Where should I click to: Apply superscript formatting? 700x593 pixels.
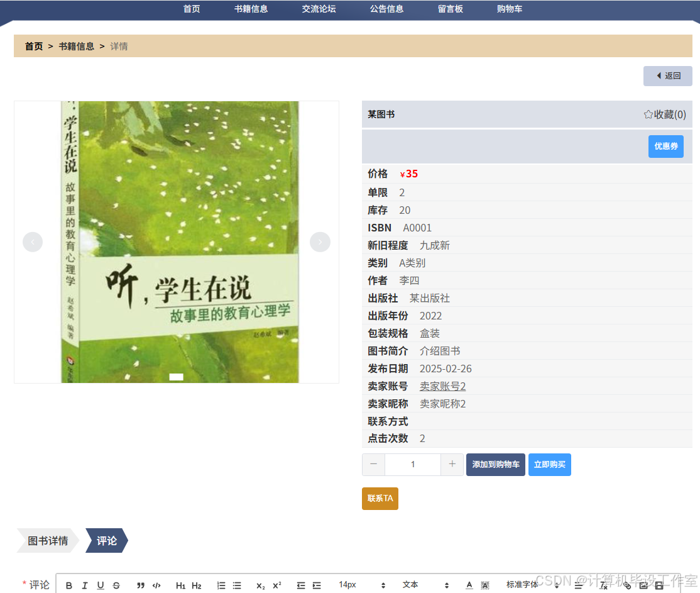pyautogui.click(x=276, y=585)
